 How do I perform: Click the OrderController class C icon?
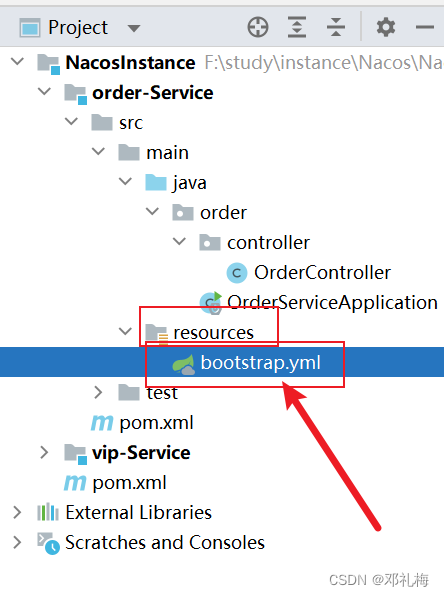[237, 273]
